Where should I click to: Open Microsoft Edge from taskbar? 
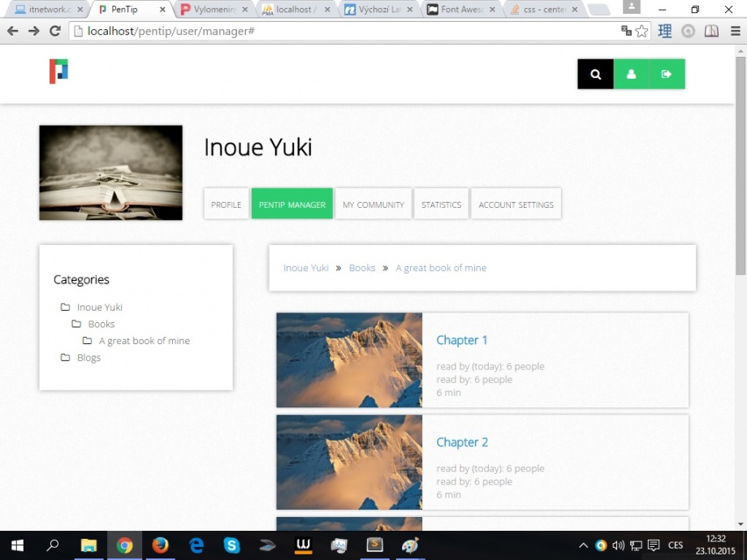click(196, 545)
